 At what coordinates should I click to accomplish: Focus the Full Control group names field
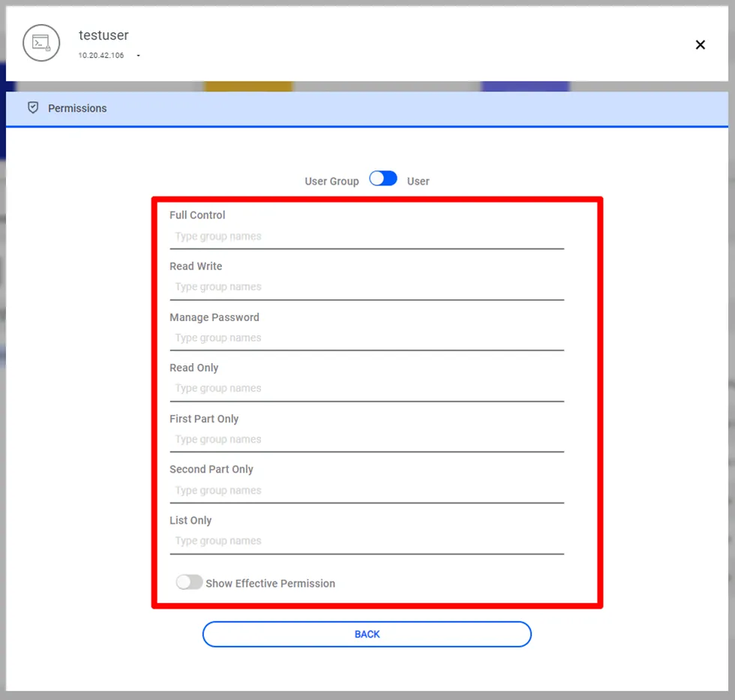[367, 236]
